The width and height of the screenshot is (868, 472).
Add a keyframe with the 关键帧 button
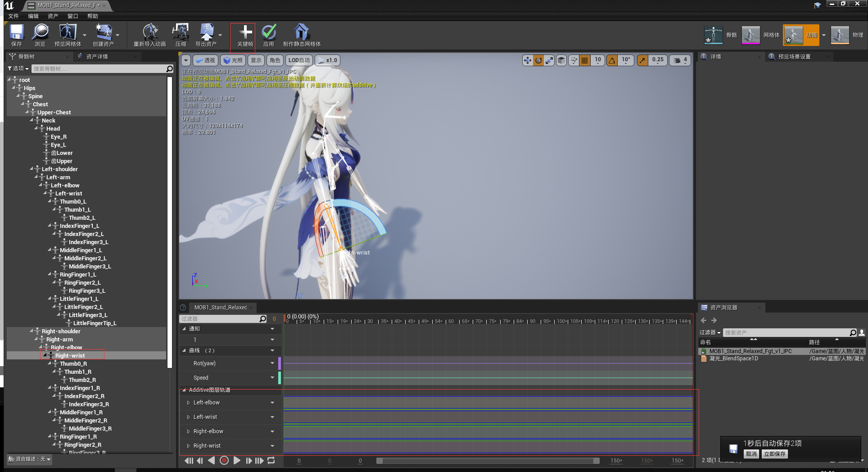245,35
